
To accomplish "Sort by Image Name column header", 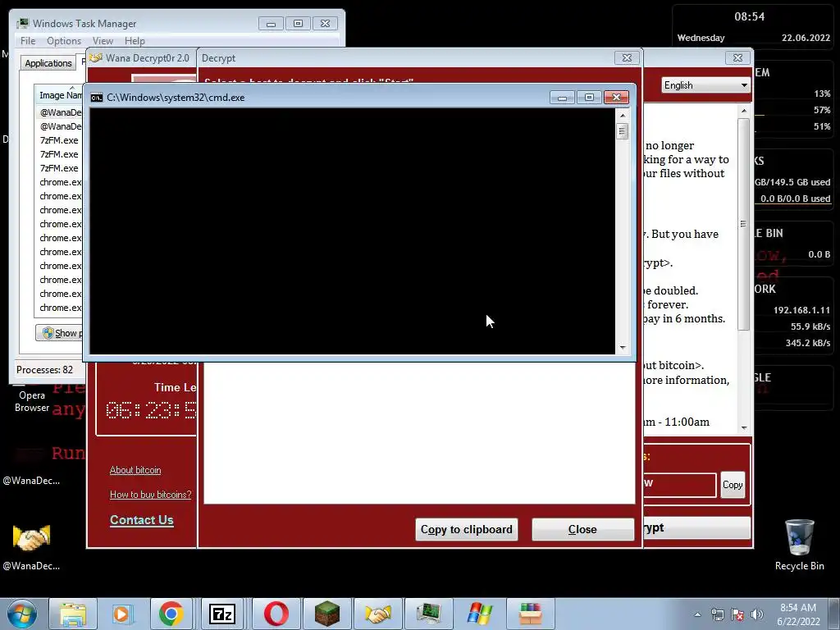I will [59, 95].
